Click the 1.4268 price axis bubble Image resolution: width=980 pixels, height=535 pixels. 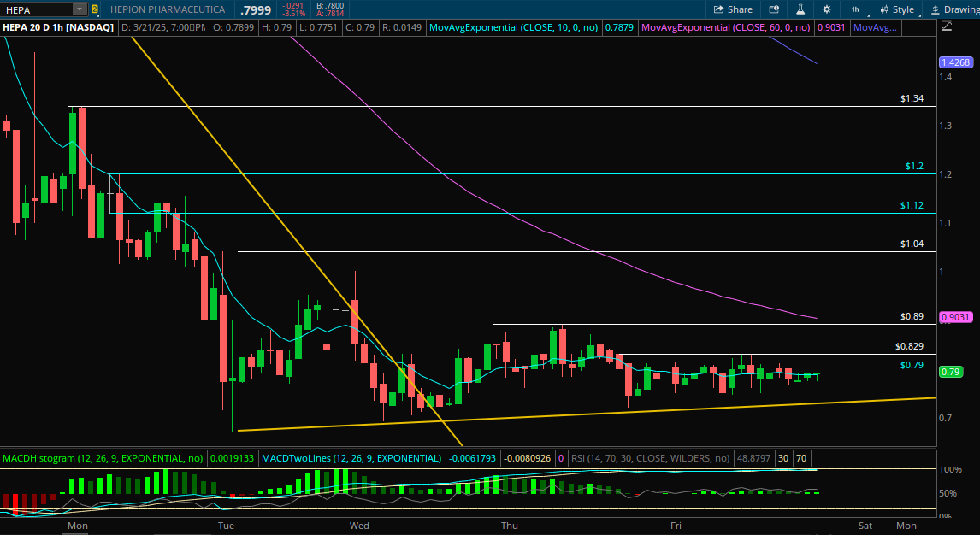click(x=955, y=62)
